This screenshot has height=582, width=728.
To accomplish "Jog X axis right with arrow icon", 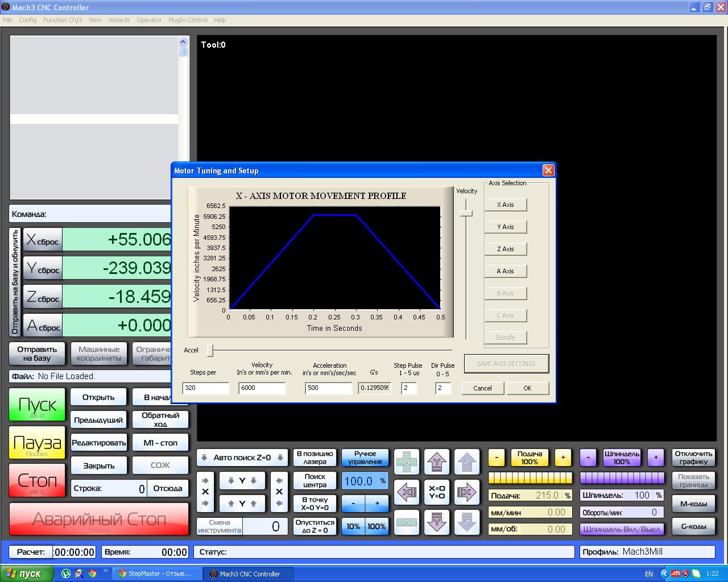I will (466, 492).
